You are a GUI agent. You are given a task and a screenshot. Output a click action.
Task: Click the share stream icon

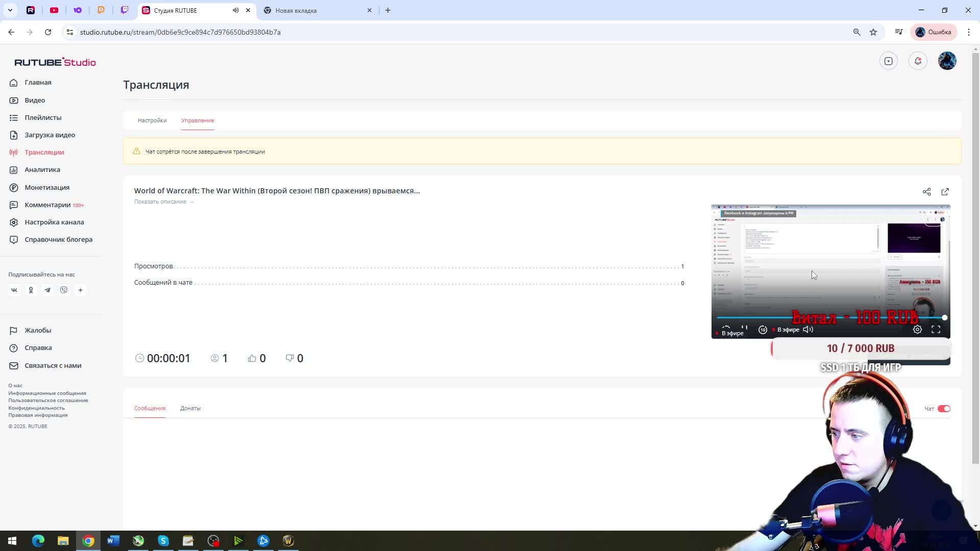pyautogui.click(x=927, y=192)
